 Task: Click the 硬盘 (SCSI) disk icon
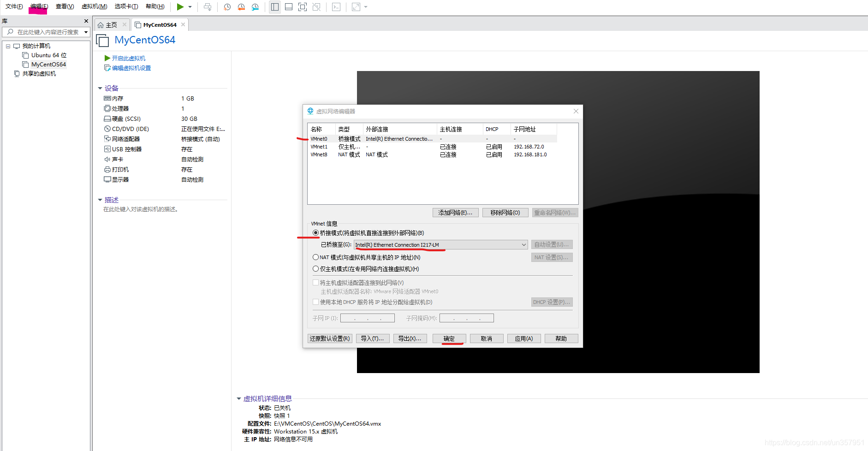tap(107, 119)
